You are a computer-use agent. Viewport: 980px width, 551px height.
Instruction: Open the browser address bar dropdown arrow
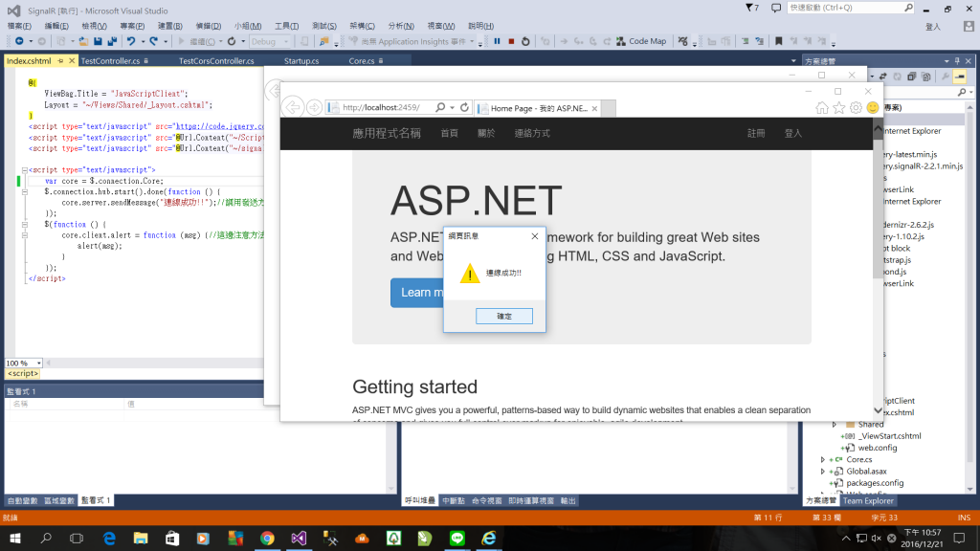point(452,107)
